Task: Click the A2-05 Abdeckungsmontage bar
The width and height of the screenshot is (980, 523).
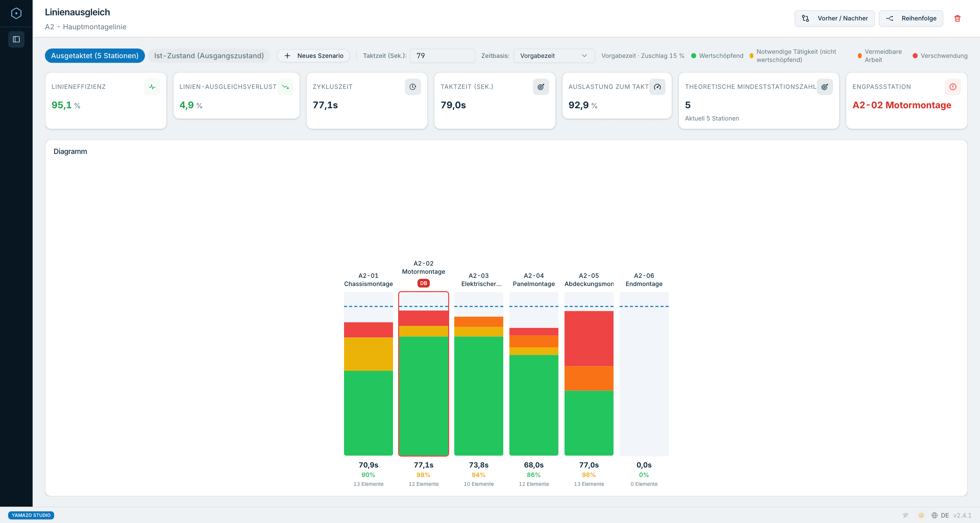Action: click(x=589, y=374)
